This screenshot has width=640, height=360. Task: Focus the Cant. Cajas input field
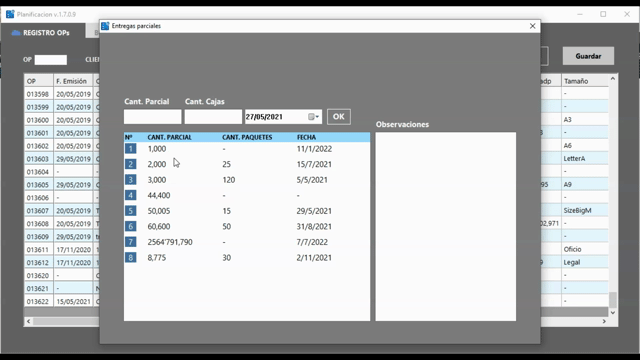[213, 117]
